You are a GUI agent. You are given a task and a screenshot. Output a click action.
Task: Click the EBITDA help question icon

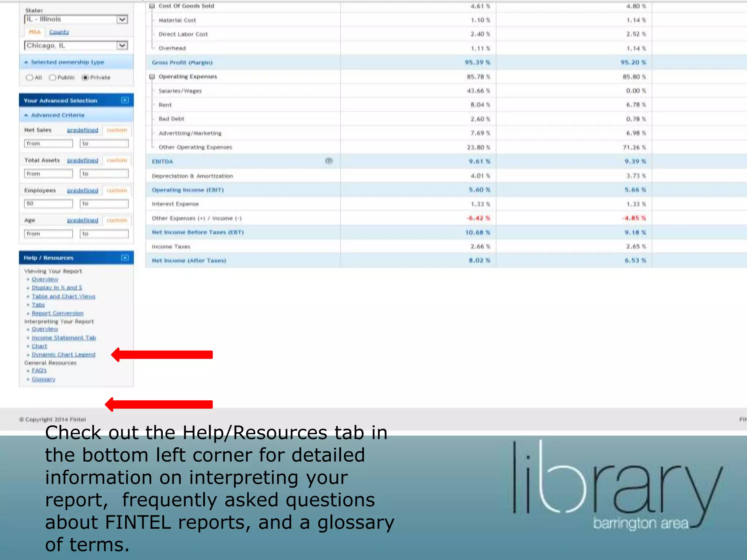pyautogui.click(x=329, y=161)
